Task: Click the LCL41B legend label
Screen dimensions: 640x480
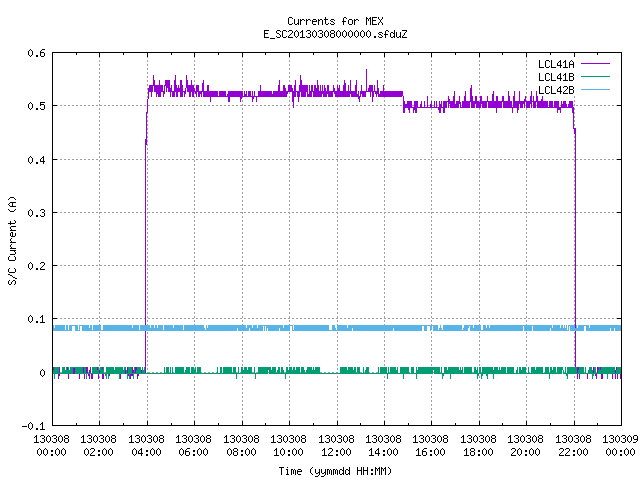Action: coord(556,77)
